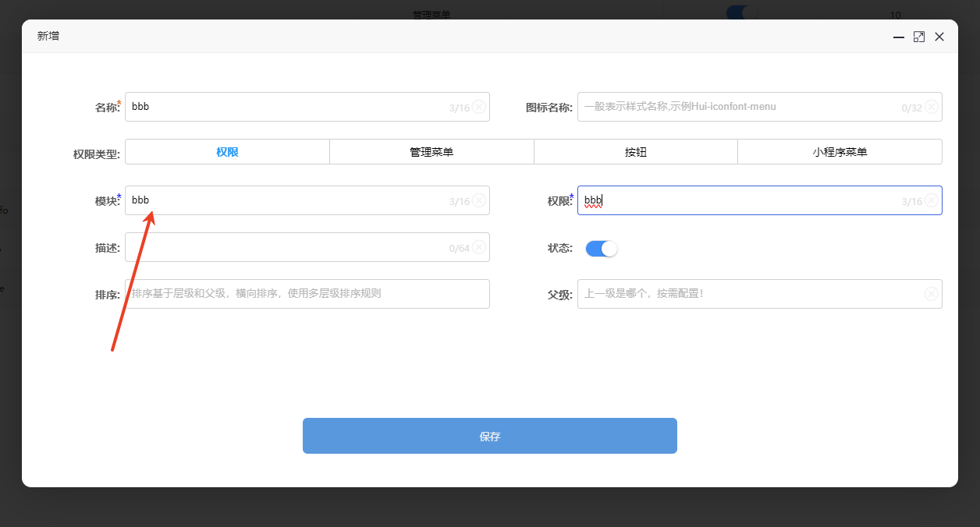Select the 小程序菜单 permission type tab

pos(840,152)
